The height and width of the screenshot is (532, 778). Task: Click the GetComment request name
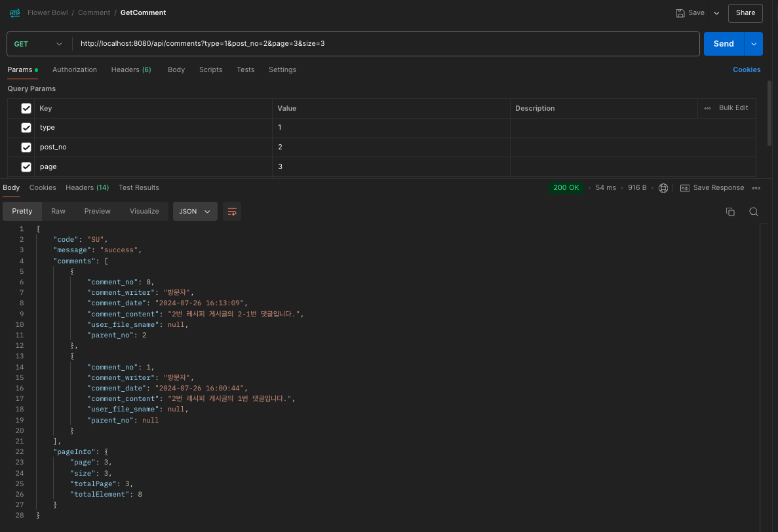click(143, 13)
